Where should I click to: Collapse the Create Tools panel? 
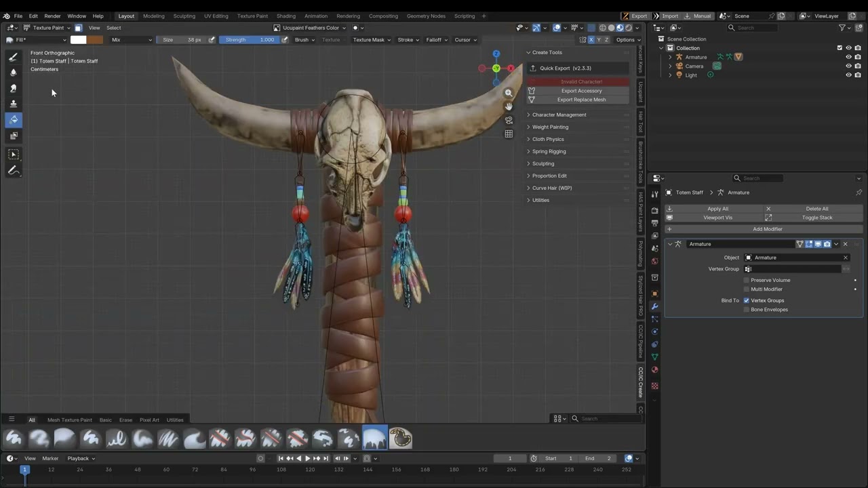tap(546, 52)
